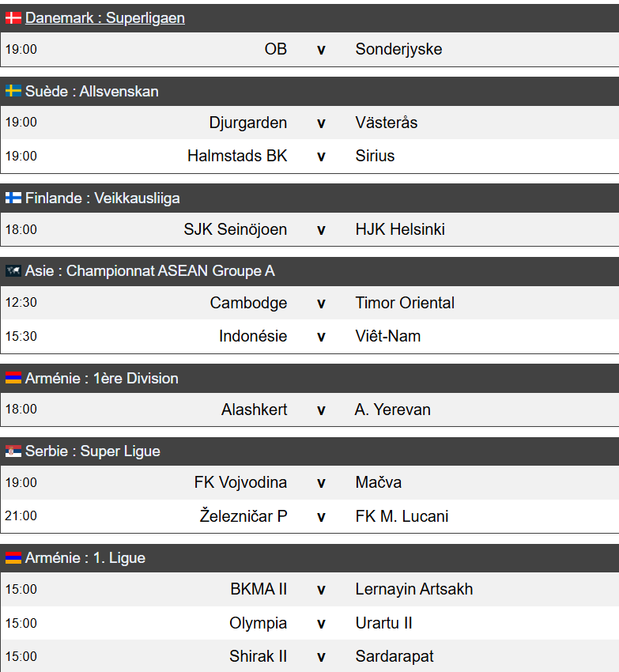Open the Halmstads BK v Sirius match
The image size is (619, 672).
pos(310,156)
